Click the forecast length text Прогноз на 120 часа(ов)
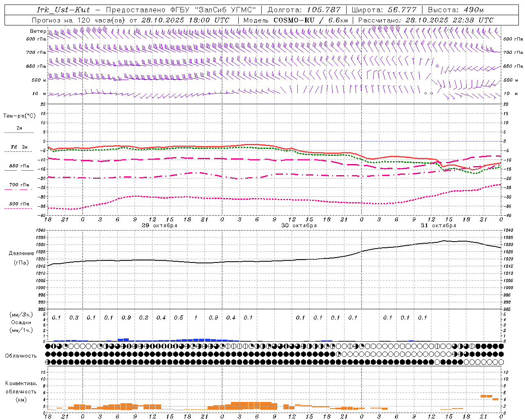 coord(79,20)
